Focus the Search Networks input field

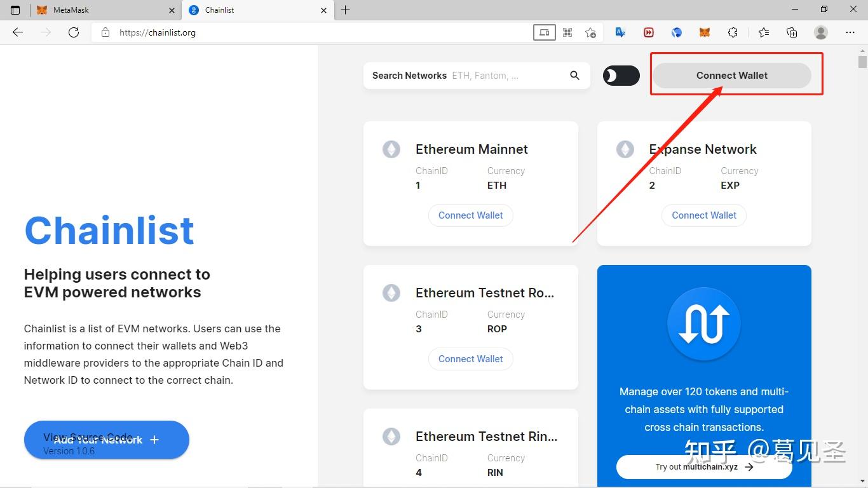pyautogui.click(x=475, y=75)
